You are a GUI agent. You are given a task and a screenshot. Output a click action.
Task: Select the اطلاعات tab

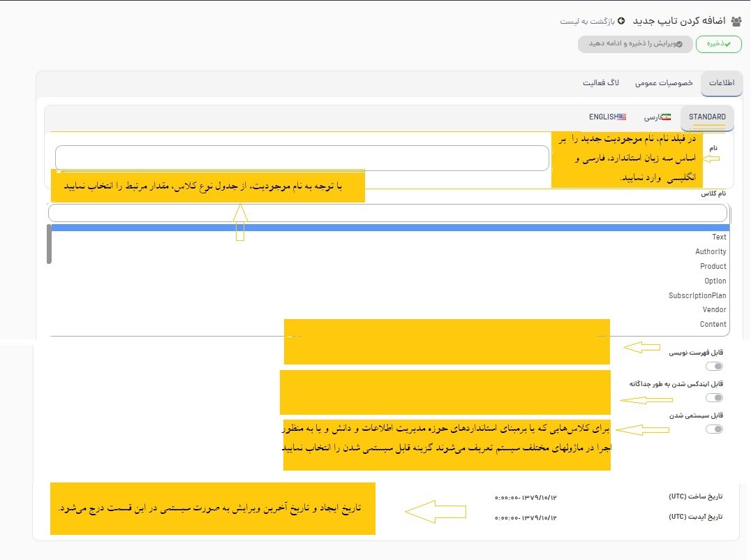click(722, 83)
